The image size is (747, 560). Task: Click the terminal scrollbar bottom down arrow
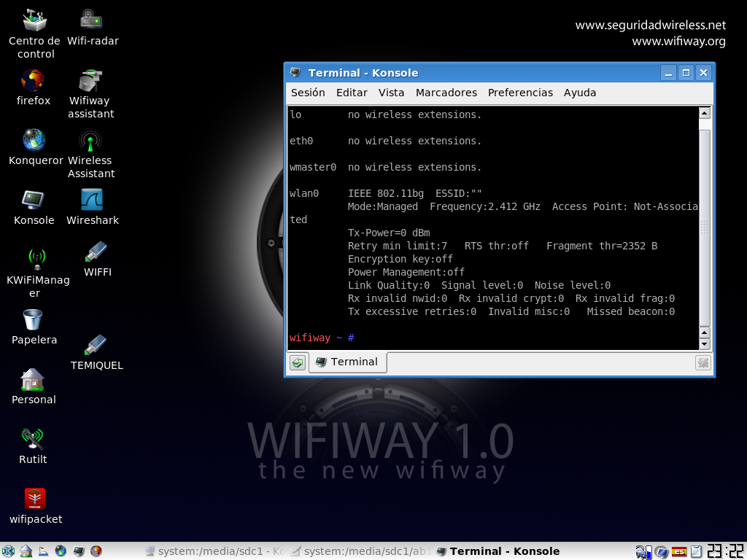(x=705, y=344)
